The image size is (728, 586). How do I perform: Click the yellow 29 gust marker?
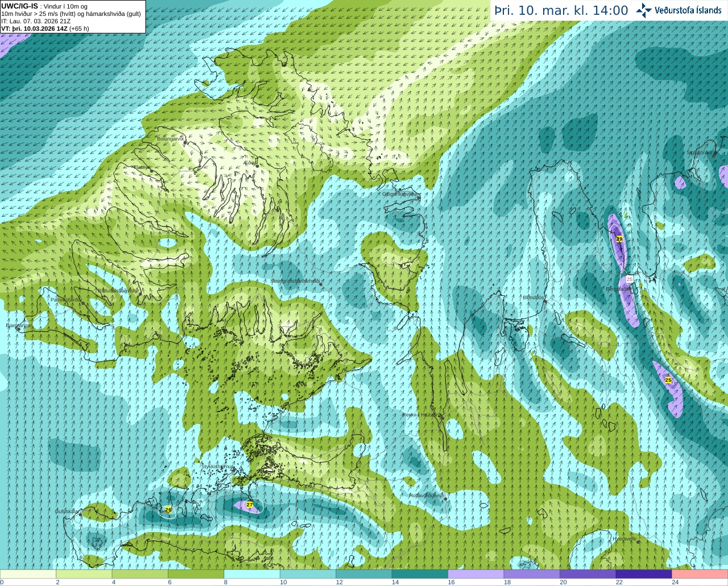click(619, 239)
